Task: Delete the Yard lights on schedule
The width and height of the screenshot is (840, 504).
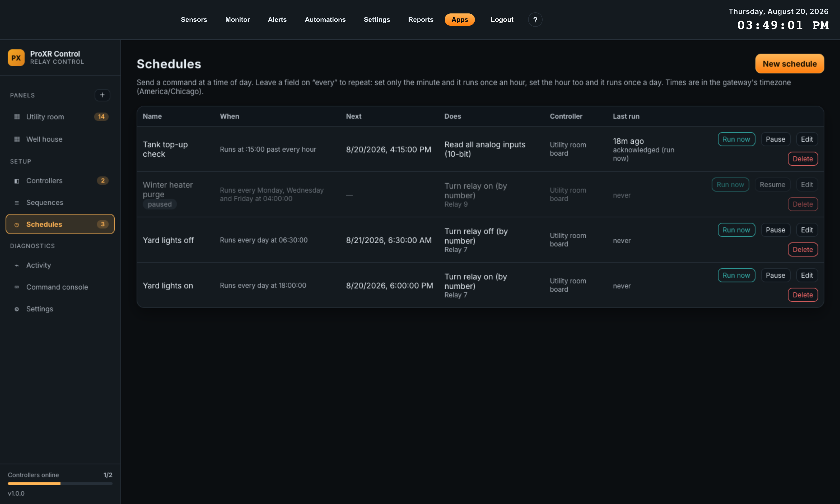Action: click(x=803, y=295)
